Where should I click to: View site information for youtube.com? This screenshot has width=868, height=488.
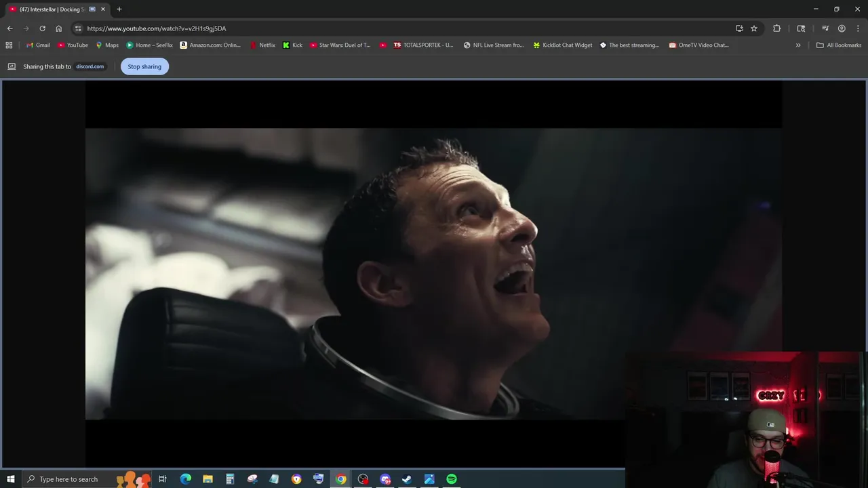[x=78, y=28]
